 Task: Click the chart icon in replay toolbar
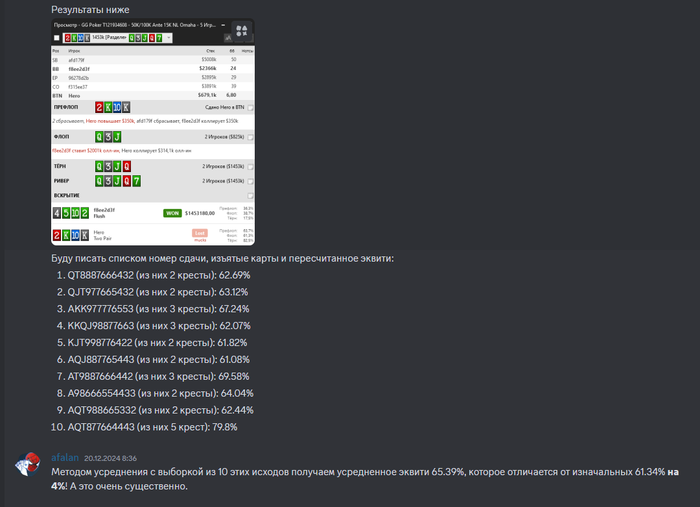pos(228,38)
